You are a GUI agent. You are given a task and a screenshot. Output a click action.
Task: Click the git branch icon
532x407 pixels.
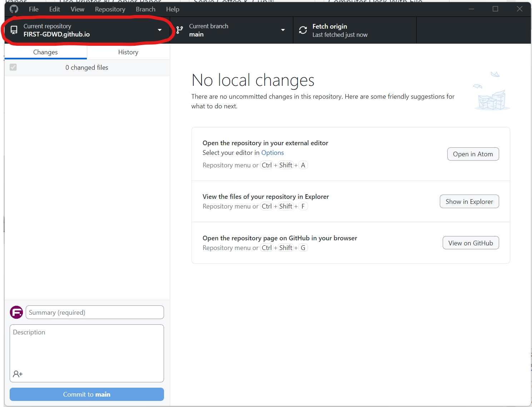coord(180,30)
